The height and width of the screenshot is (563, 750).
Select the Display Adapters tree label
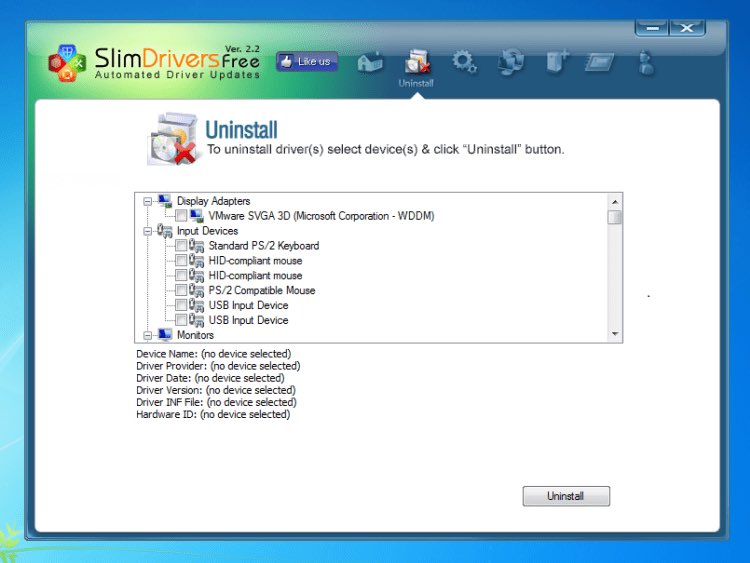pyautogui.click(x=213, y=201)
